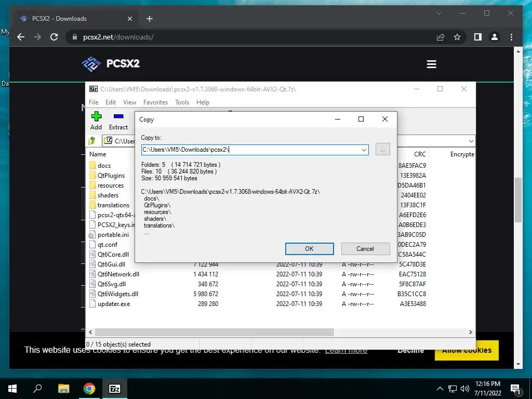The height and width of the screenshot is (399, 532).
Task: Open the volume control in tray
Action: point(465,389)
